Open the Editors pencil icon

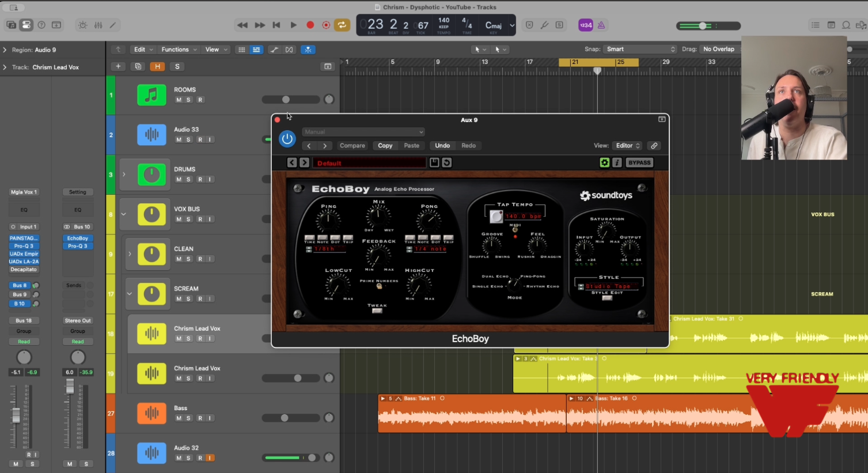tap(113, 25)
